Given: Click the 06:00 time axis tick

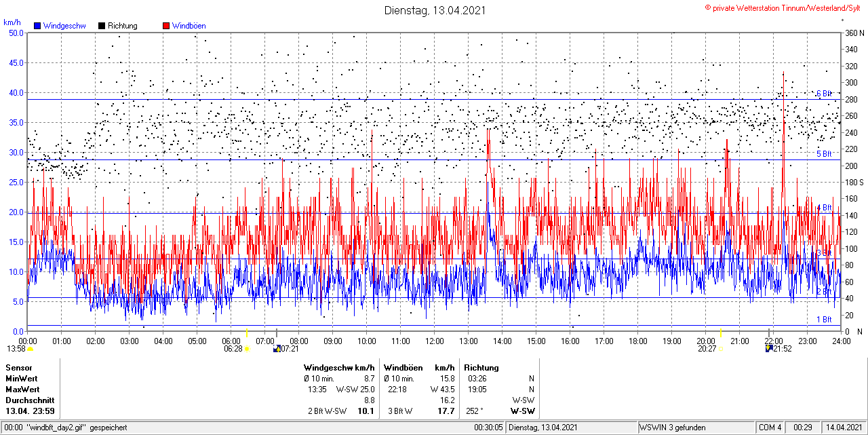Looking at the screenshot, I should coord(231,341).
